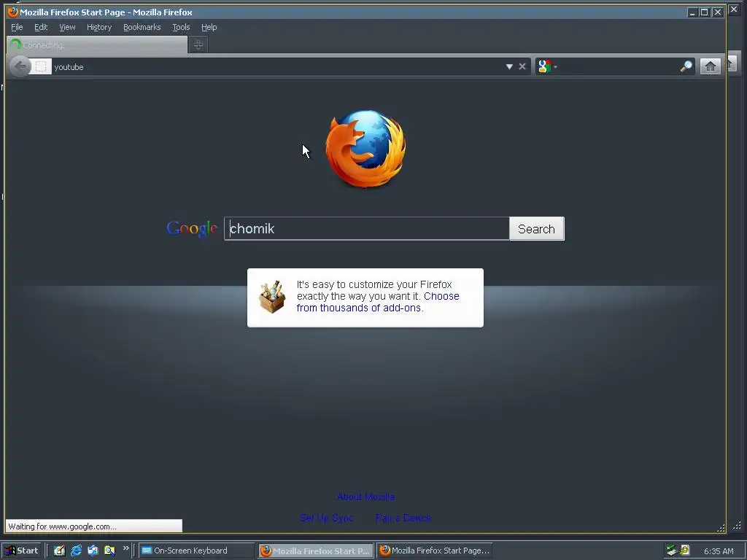
Task: Open the History menu
Action: 99,27
